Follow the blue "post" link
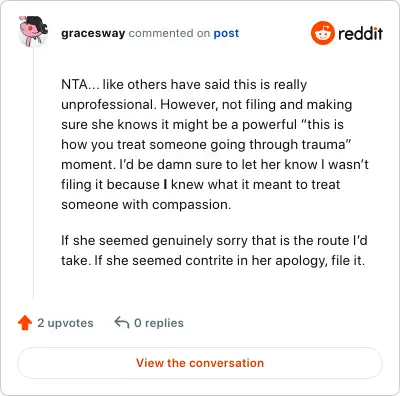Screen dimensions: 400x396 point(226,33)
